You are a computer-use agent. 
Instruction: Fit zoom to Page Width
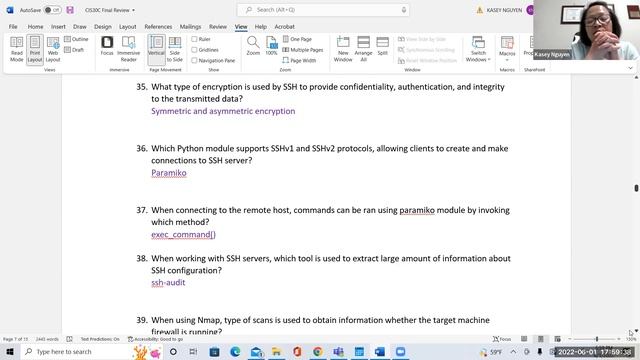click(299, 60)
